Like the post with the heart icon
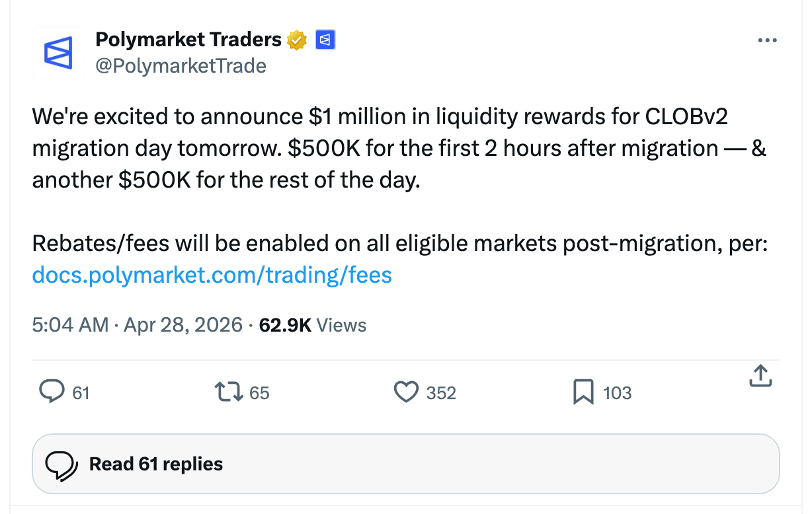This screenshot has width=812, height=514. point(406,392)
